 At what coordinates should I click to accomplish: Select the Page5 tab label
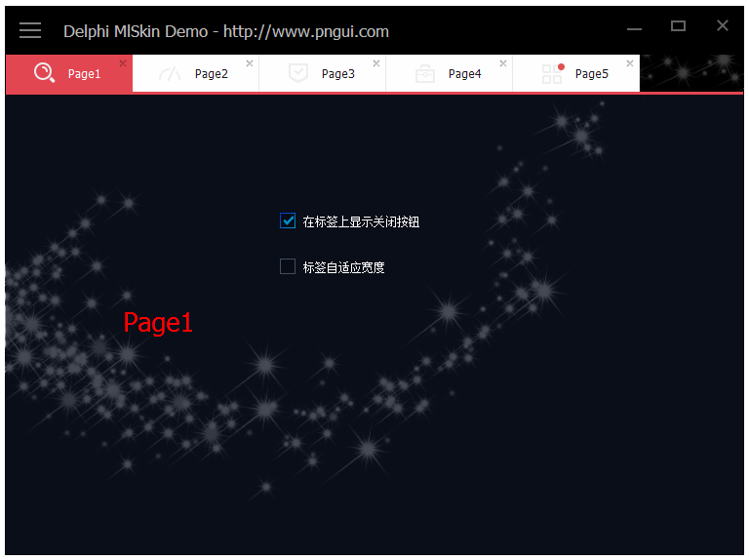coord(592,74)
